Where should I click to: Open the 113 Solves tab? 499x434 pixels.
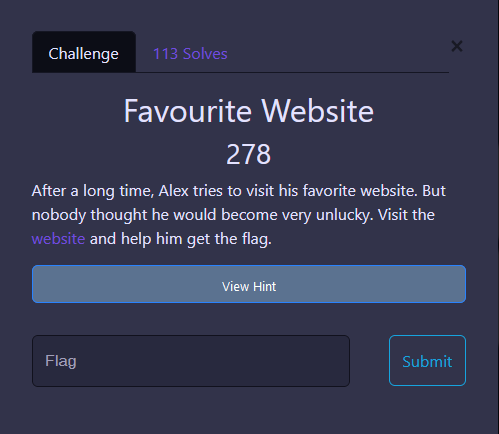(190, 54)
